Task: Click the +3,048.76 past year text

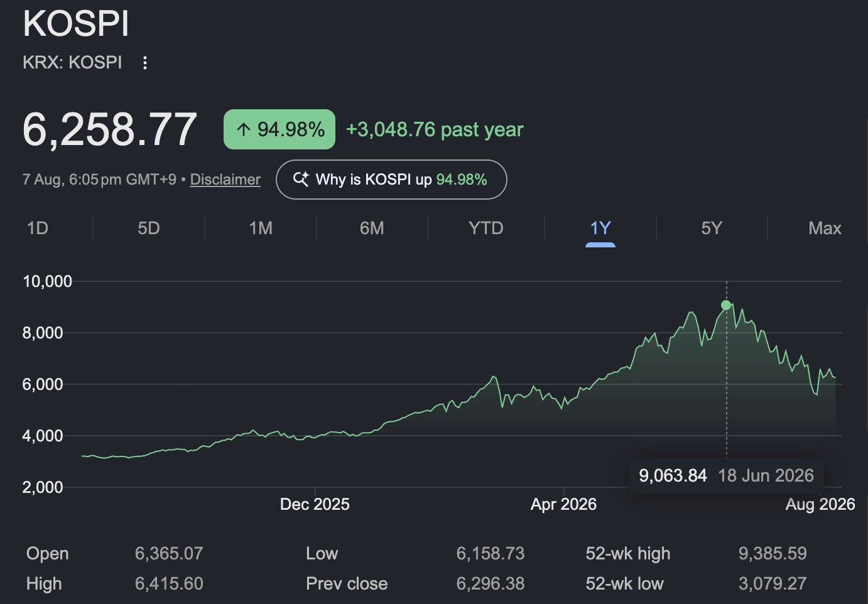Action: click(x=435, y=130)
